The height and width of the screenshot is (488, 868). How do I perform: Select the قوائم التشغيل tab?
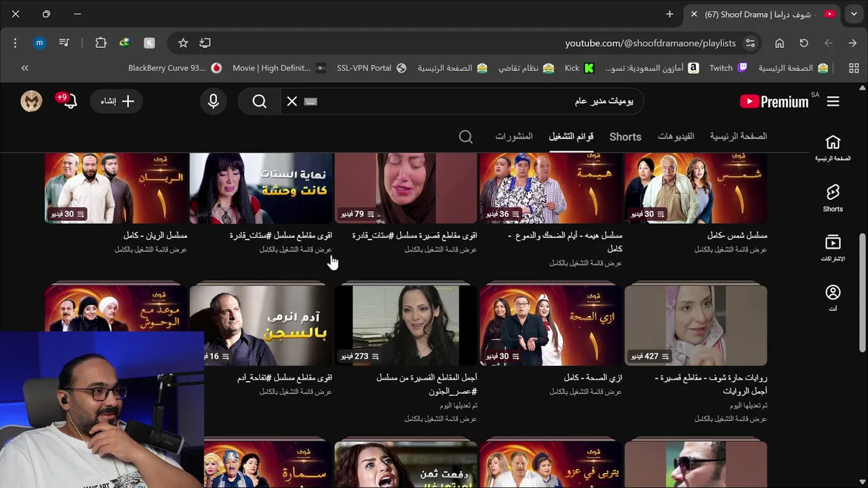[571, 136]
